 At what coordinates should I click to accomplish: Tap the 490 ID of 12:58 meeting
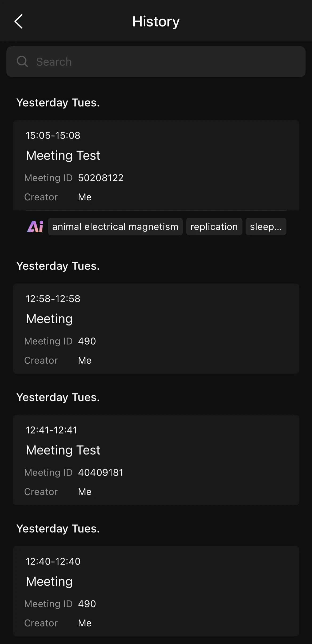click(x=87, y=341)
